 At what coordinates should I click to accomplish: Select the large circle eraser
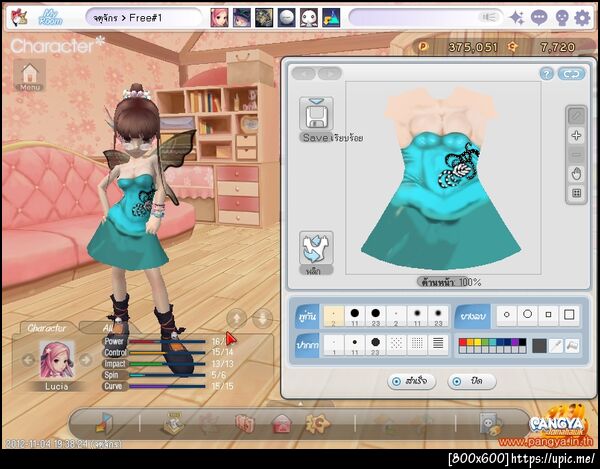click(528, 315)
